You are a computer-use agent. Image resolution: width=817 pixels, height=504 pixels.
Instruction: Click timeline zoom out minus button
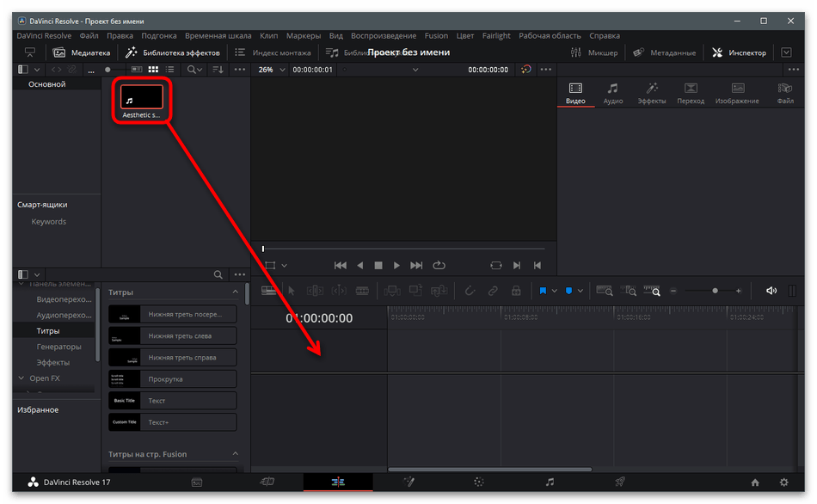[673, 291]
